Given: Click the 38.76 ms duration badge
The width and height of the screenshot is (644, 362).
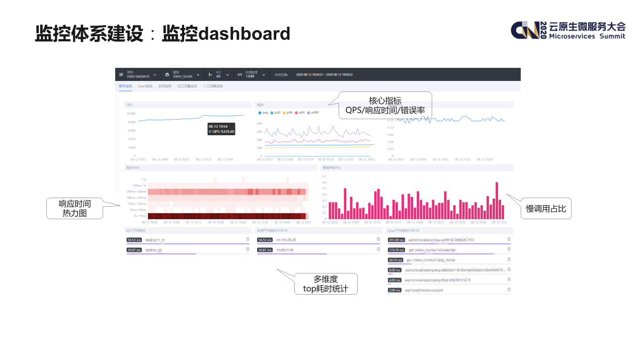Looking at the screenshot, I should pos(395,260).
